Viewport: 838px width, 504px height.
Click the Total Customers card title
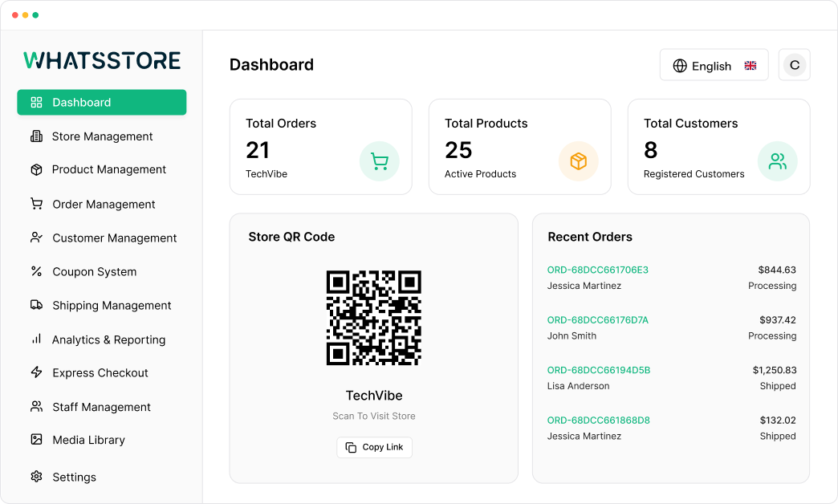click(691, 124)
